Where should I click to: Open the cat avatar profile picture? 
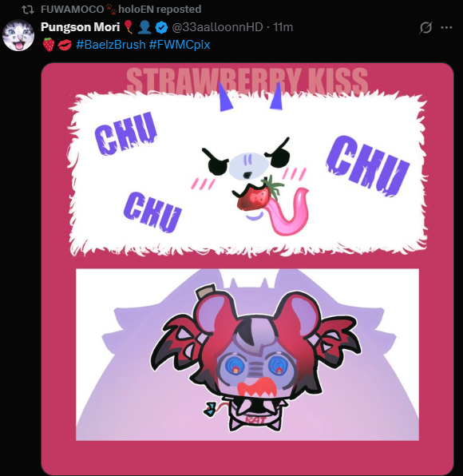tap(18, 35)
